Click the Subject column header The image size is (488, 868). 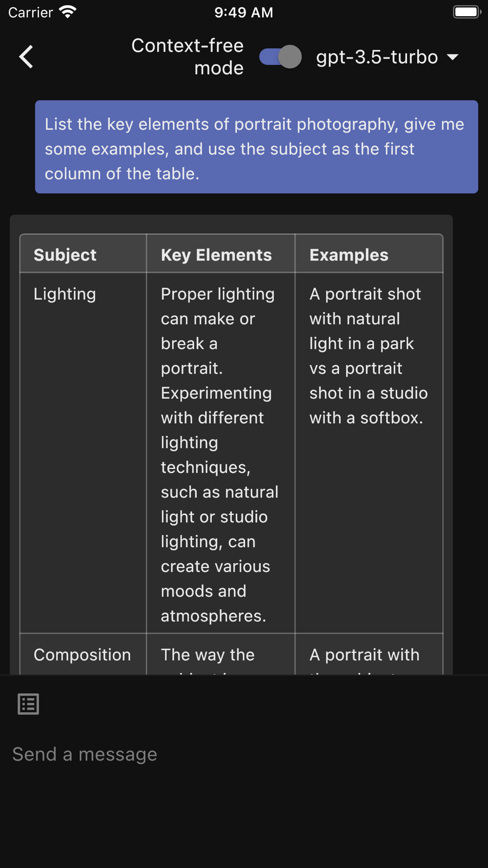[83, 254]
